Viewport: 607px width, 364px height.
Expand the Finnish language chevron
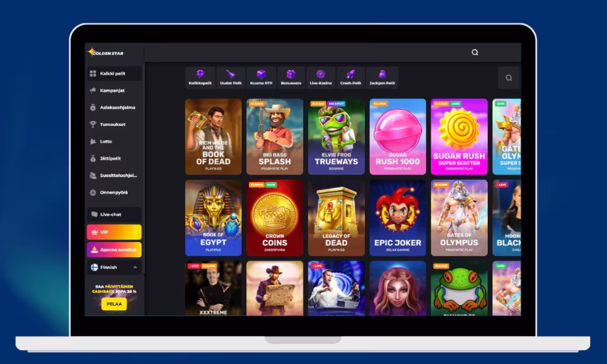point(135,267)
